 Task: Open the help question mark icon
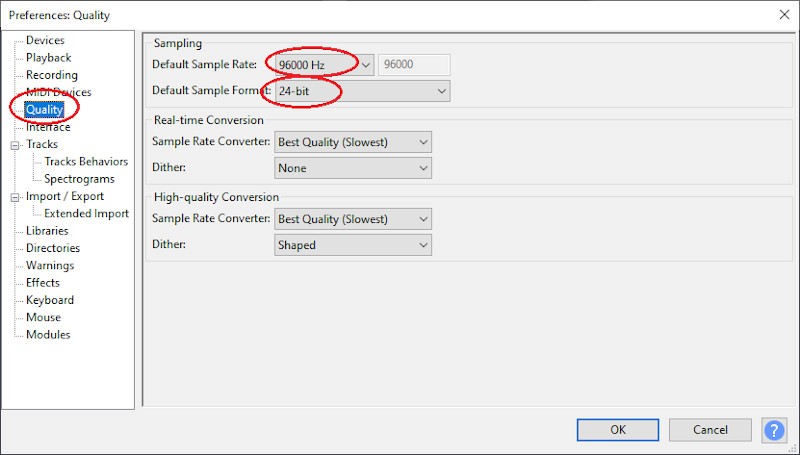coord(774,430)
